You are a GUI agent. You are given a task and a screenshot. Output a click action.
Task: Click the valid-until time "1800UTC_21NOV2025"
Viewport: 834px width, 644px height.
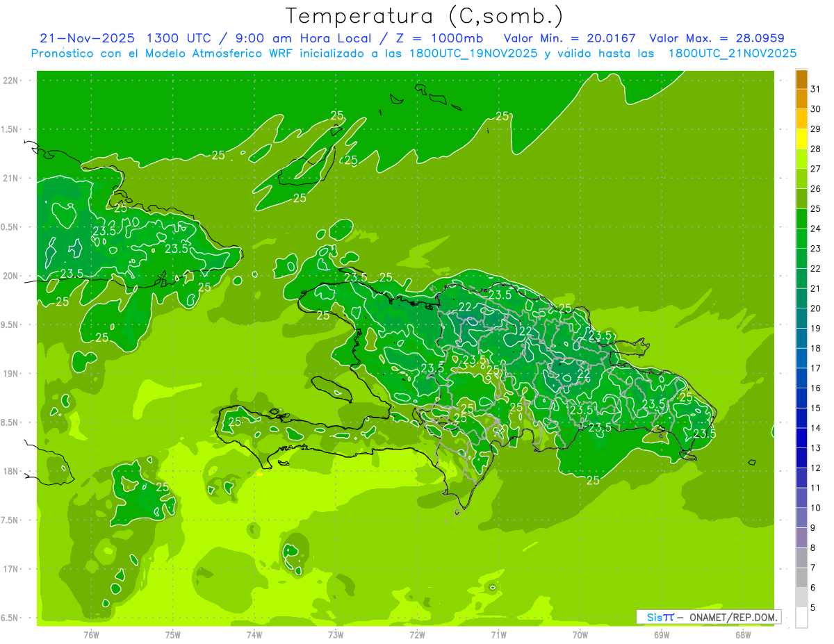pyautogui.click(x=732, y=53)
